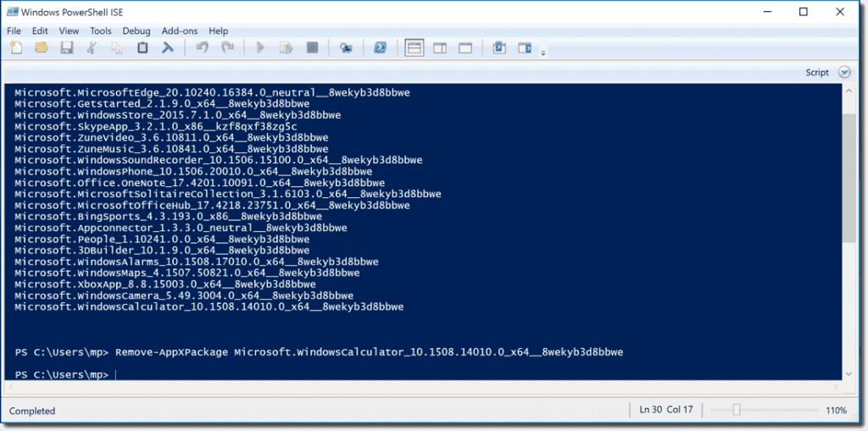Click the Microsoft.XboxApp package line
Image resolution: width=868 pixels, height=431 pixels.
click(165, 284)
